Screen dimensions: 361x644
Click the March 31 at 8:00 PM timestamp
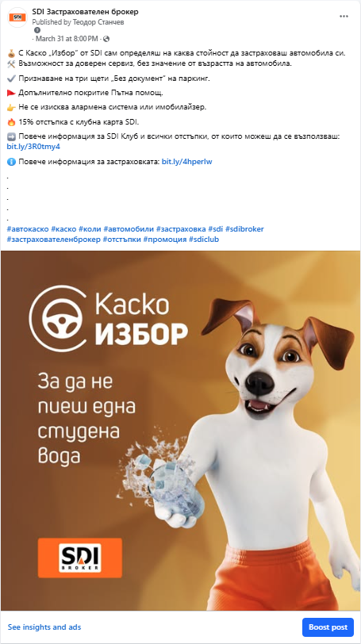[67, 39]
